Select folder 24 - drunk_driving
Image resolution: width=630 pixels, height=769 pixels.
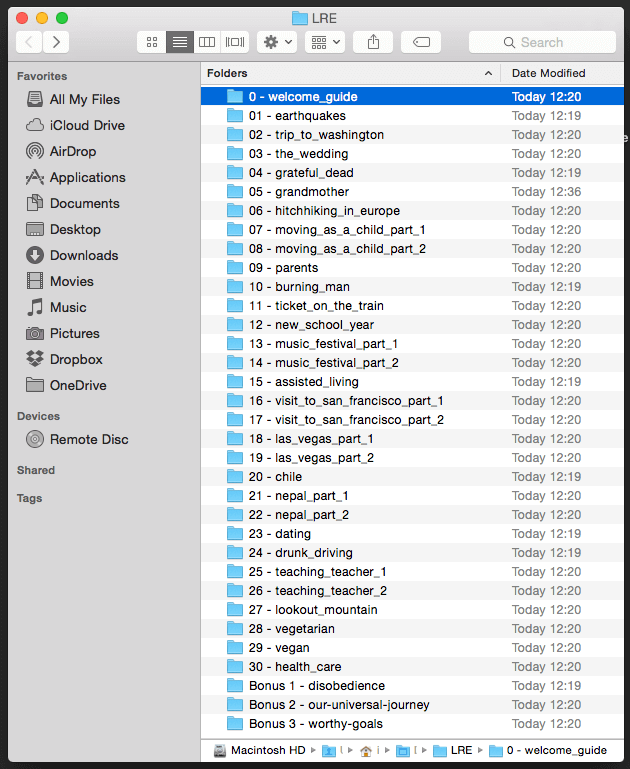tap(412, 553)
